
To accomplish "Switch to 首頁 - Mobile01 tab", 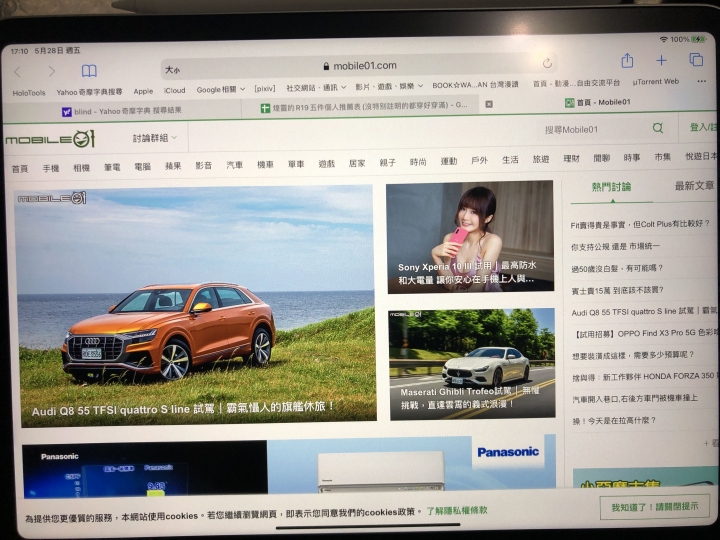I will [597, 102].
